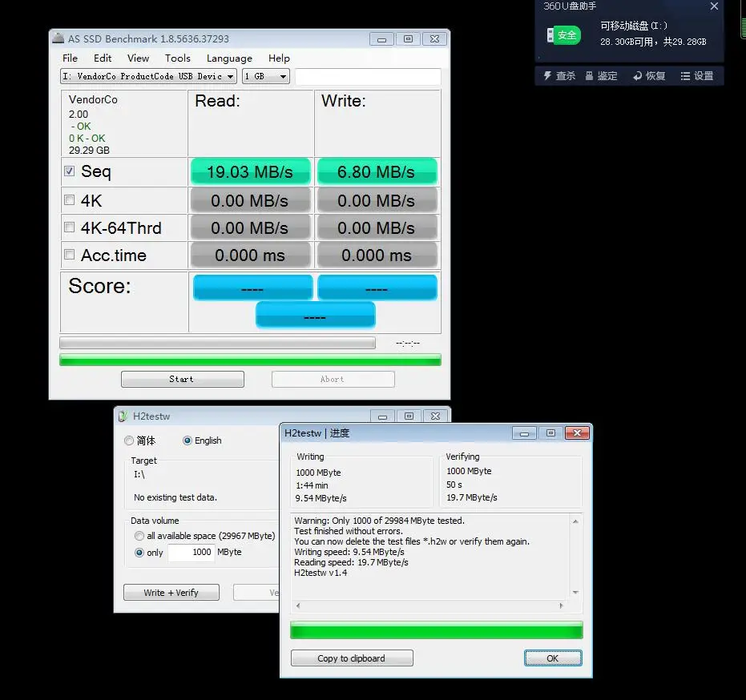Image resolution: width=746 pixels, height=700 pixels.
Task: Click the grey AS SSD test progress bar
Action: (x=217, y=343)
